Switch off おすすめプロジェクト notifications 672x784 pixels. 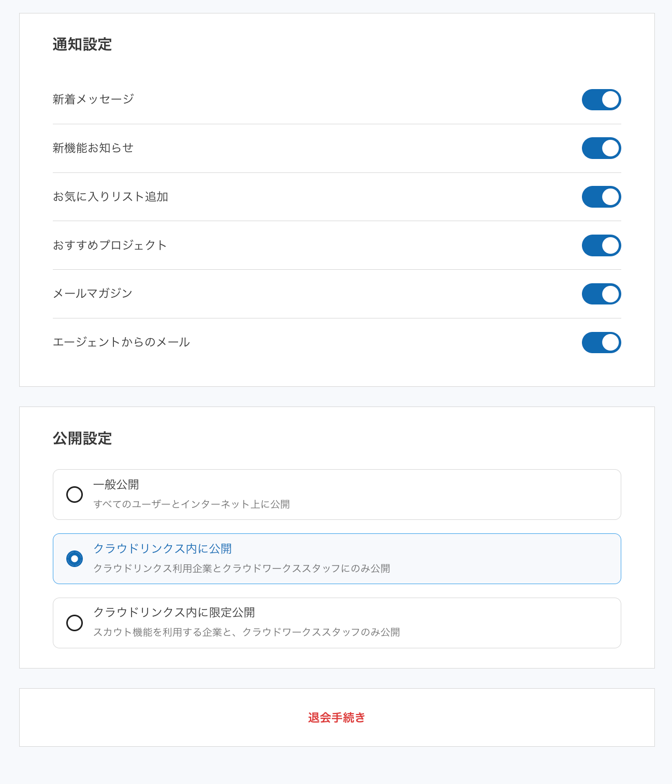coord(601,245)
